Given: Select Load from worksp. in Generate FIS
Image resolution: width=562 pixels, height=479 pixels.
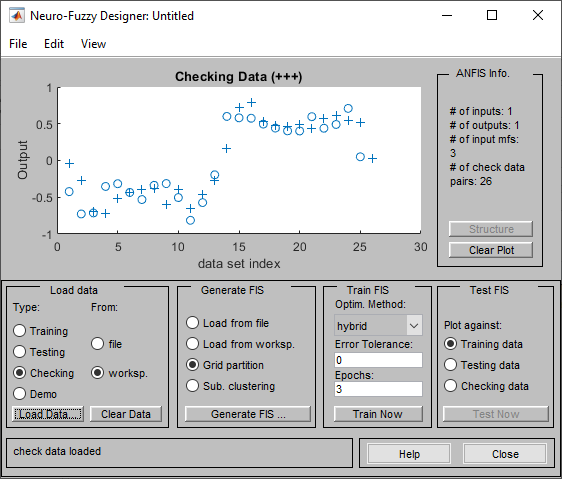Looking at the screenshot, I should pos(192,344).
